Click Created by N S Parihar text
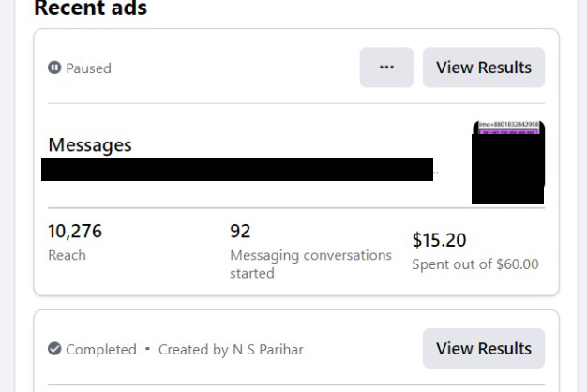 (x=231, y=350)
